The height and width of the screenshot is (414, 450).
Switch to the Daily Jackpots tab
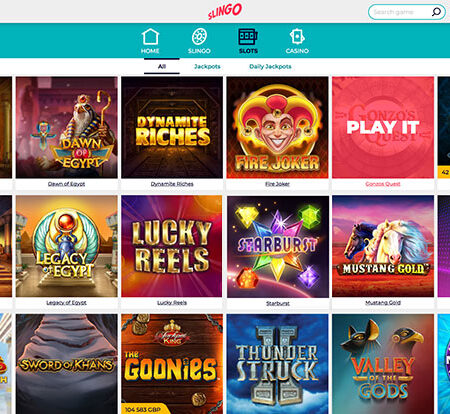click(x=270, y=66)
